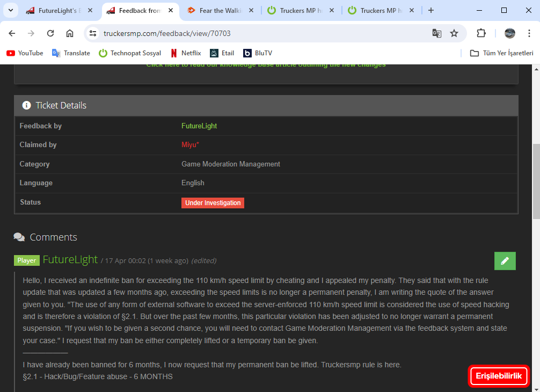The image size is (540, 392).
Task: Open the Chrome profile avatar
Action: click(510, 33)
